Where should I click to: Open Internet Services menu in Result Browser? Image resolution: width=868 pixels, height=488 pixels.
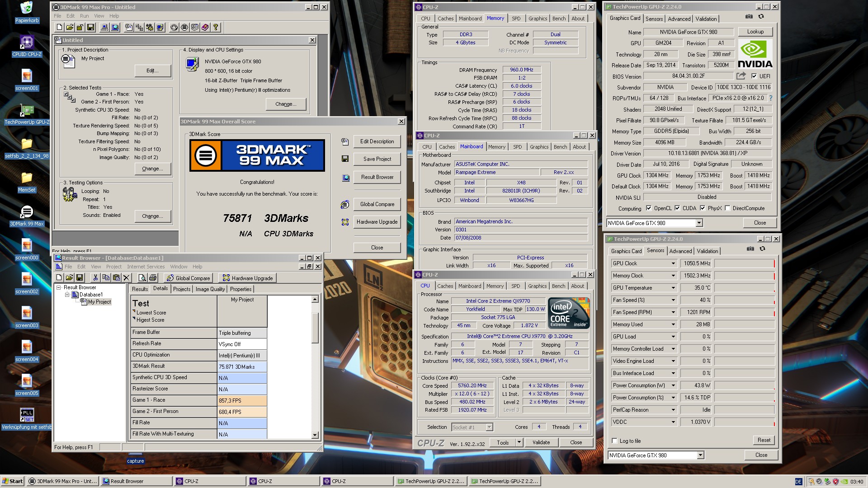pos(146,267)
